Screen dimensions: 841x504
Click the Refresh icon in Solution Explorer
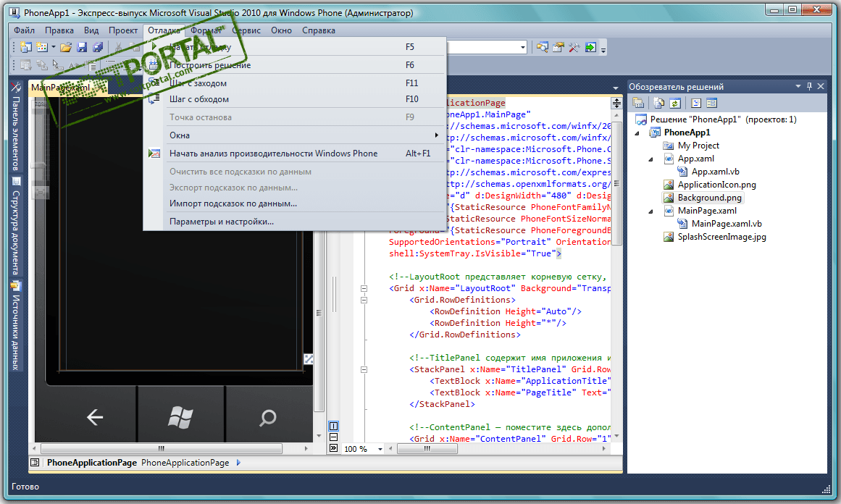(x=675, y=103)
